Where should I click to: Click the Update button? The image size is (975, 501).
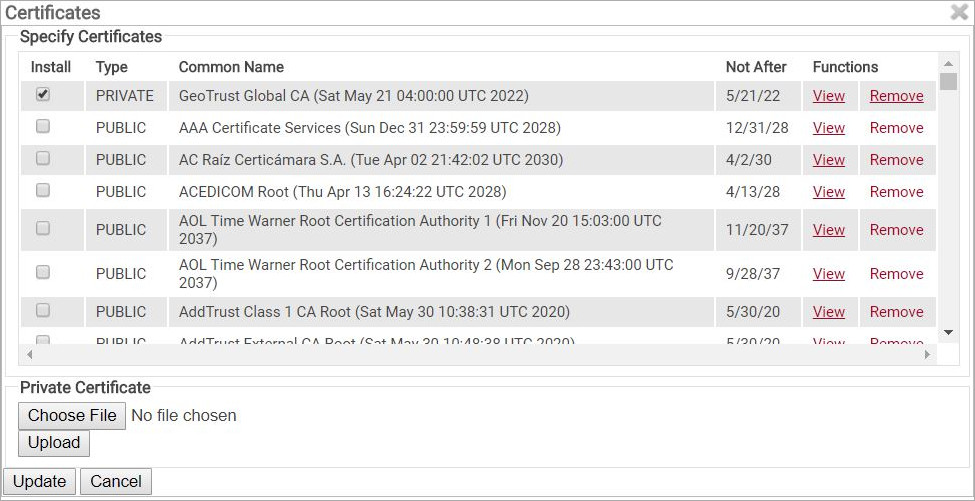point(40,481)
